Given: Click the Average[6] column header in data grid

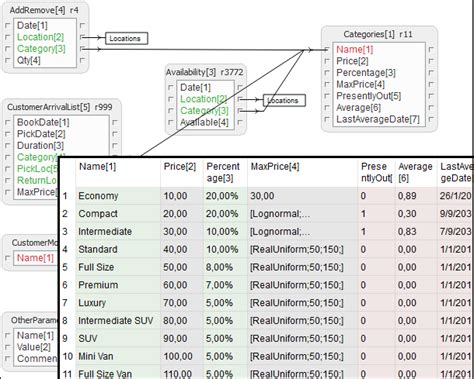Looking at the screenshot, I should coord(415,172).
